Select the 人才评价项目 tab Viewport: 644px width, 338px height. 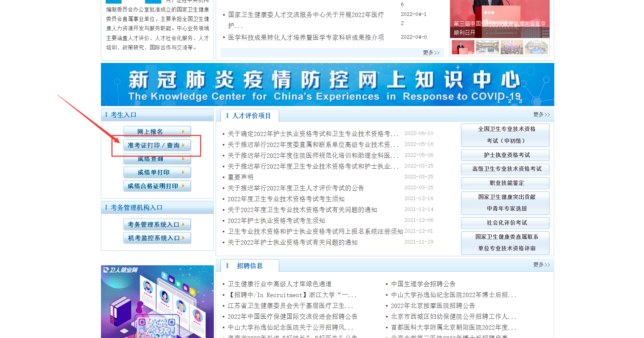click(x=251, y=116)
